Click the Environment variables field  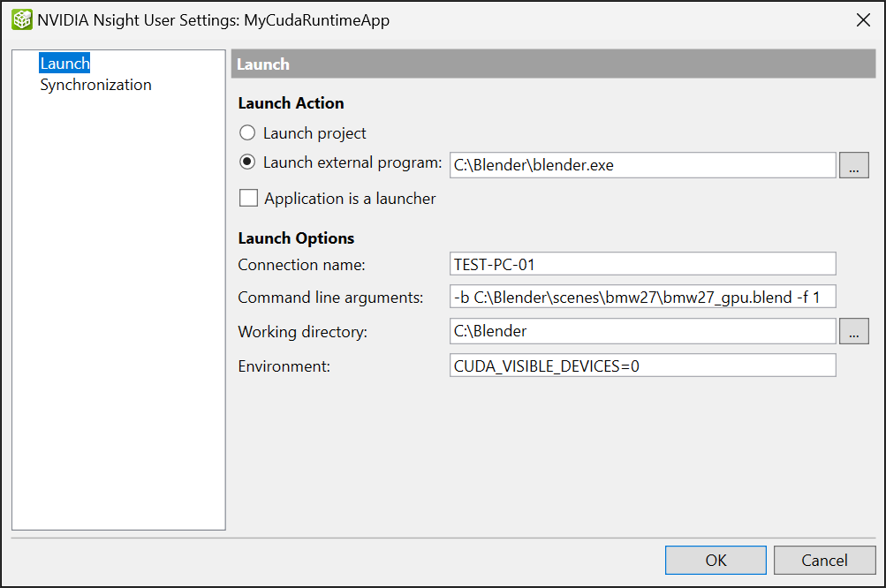tap(642, 366)
